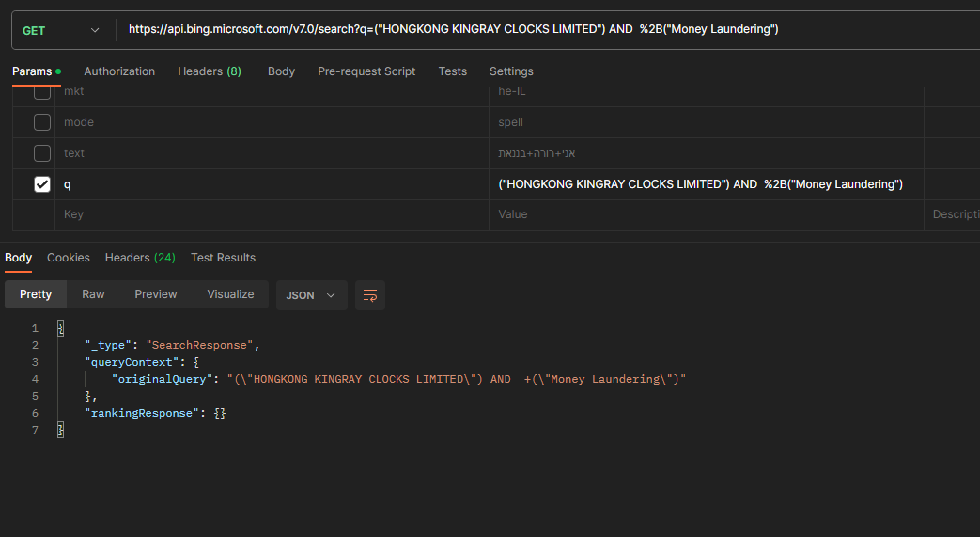Open the JSON format dropdown
The height and width of the screenshot is (537, 980).
tap(311, 295)
